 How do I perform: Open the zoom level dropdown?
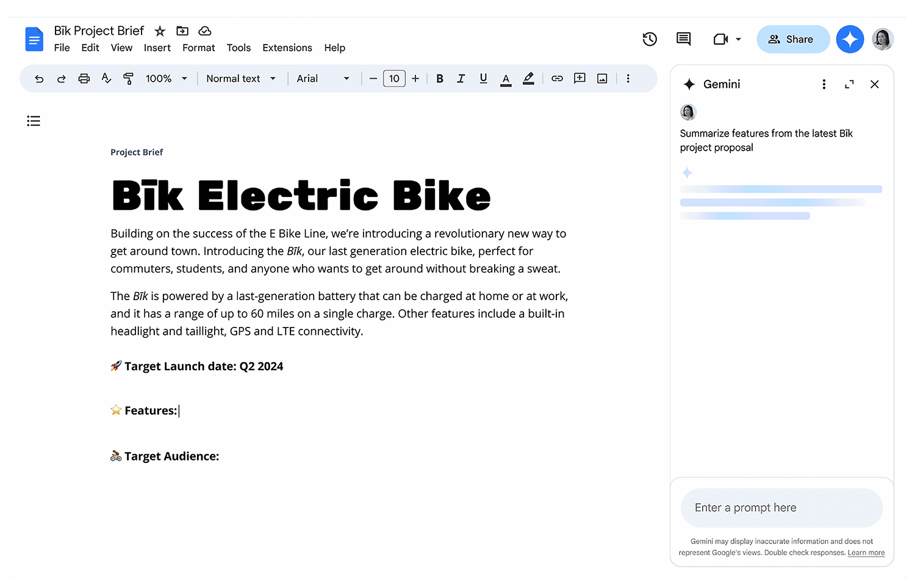166,79
